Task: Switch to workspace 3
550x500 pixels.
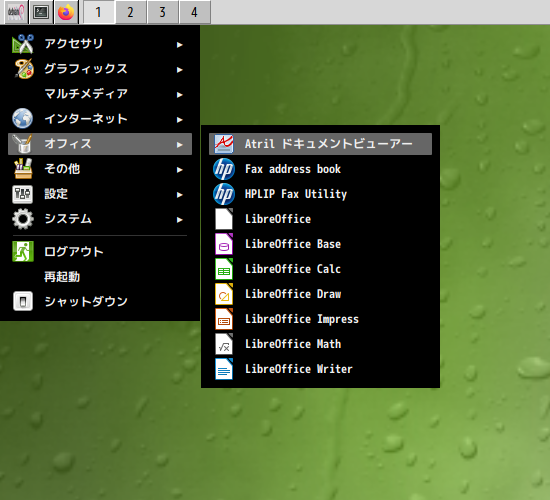Action: [162, 12]
